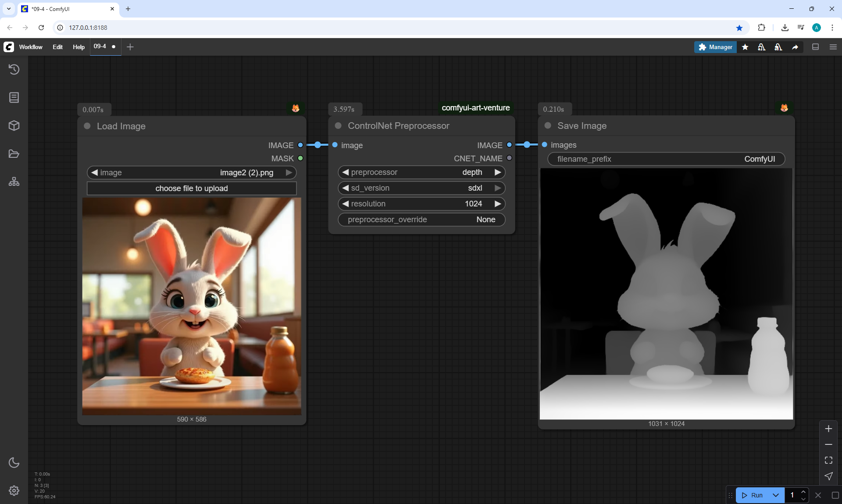The height and width of the screenshot is (504, 842).
Task: Click the filename_prefix input field
Action: tap(666, 159)
